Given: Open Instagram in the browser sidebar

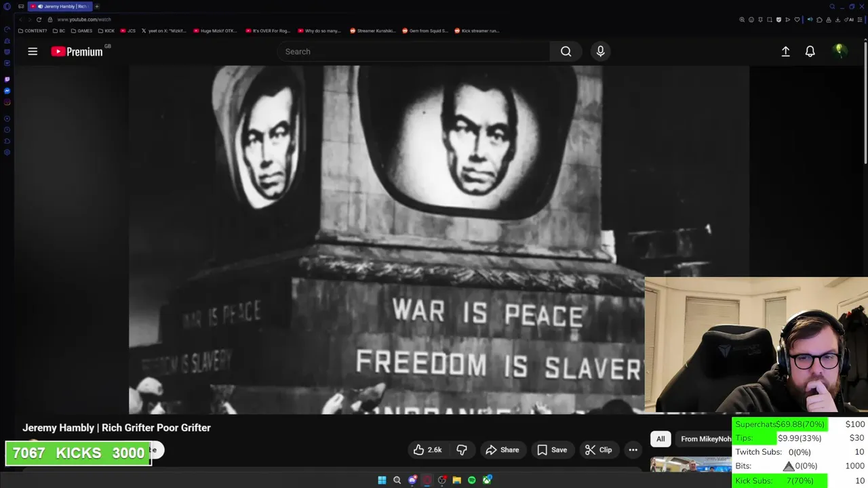Looking at the screenshot, I should (x=7, y=102).
